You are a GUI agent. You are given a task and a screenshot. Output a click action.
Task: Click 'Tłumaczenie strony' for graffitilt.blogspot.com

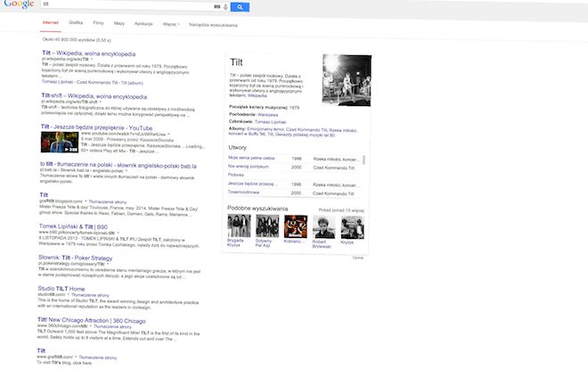[108, 201]
